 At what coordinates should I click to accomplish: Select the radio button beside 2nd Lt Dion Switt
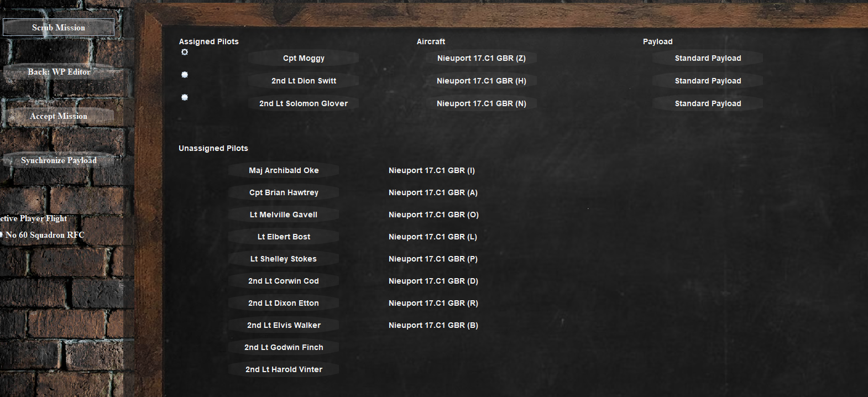[185, 75]
